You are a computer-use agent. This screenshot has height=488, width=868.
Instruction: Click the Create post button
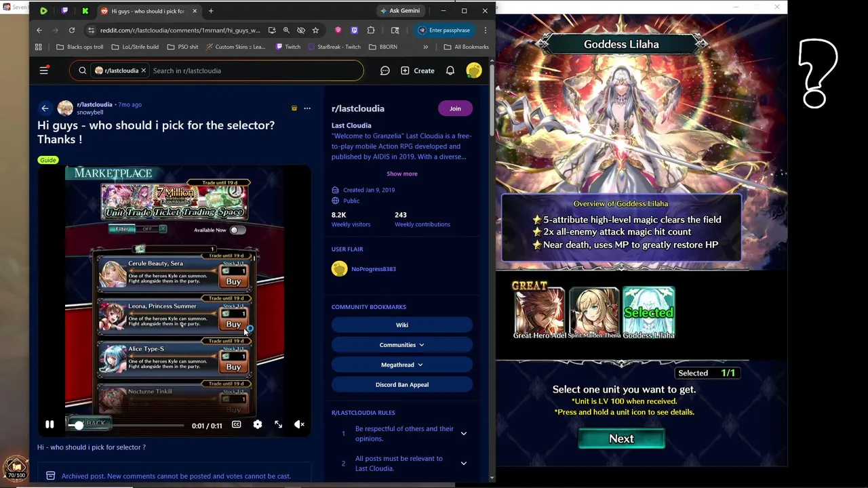(x=417, y=70)
